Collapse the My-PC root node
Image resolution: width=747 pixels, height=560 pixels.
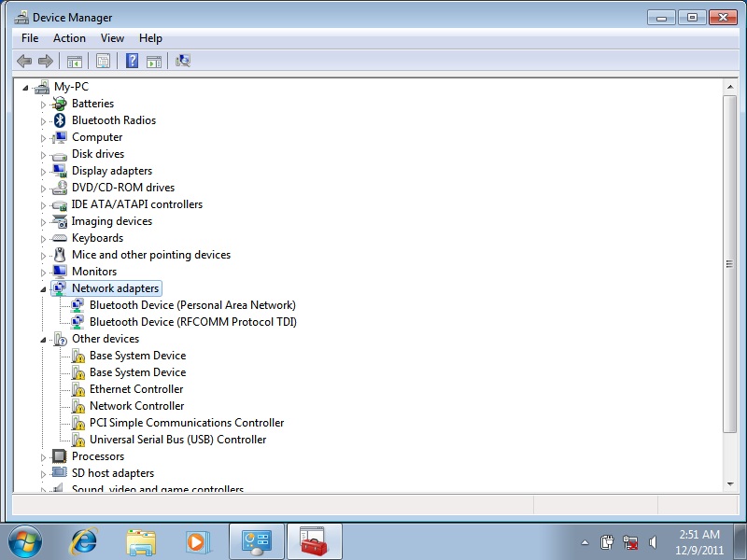click(x=26, y=88)
